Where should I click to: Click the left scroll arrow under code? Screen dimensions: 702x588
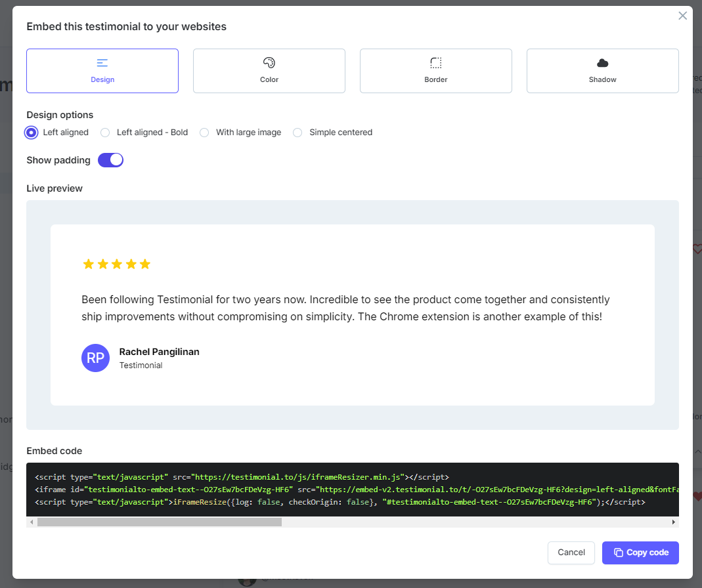(32, 522)
